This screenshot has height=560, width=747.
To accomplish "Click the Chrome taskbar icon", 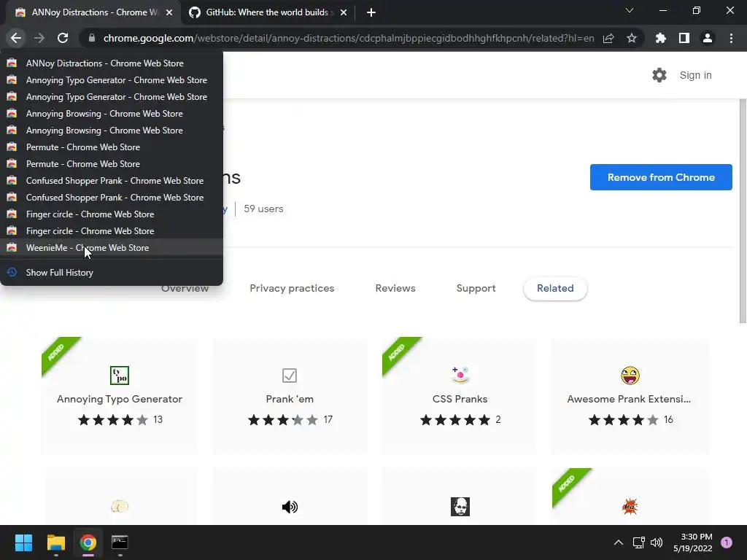I will [x=88, y=542].
